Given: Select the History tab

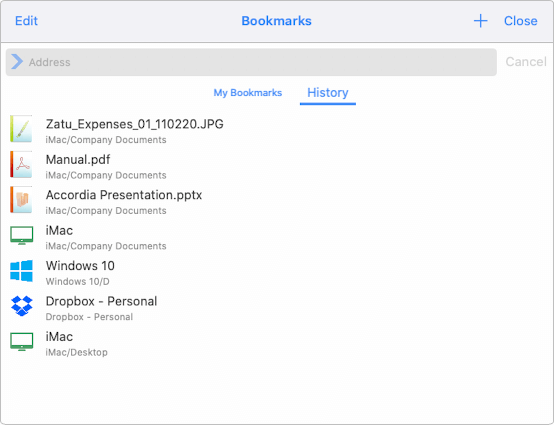Looking at the screenshot, I should [328, 93].
